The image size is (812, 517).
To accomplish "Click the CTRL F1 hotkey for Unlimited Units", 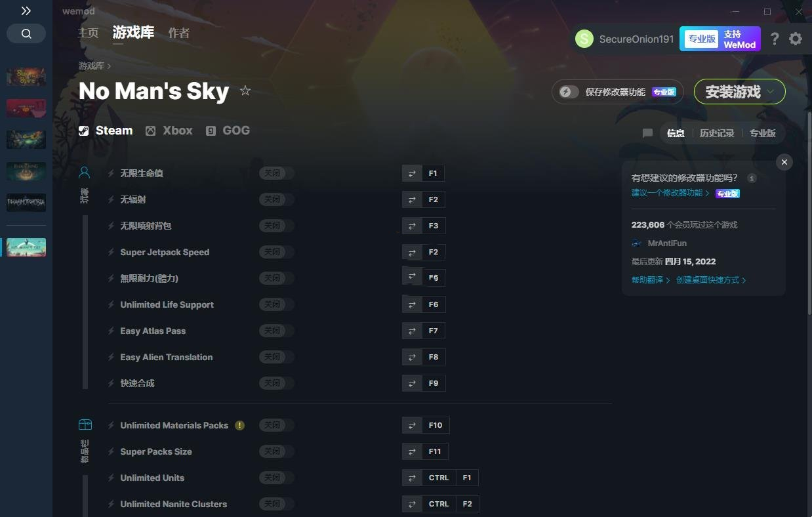I will 451,478.
